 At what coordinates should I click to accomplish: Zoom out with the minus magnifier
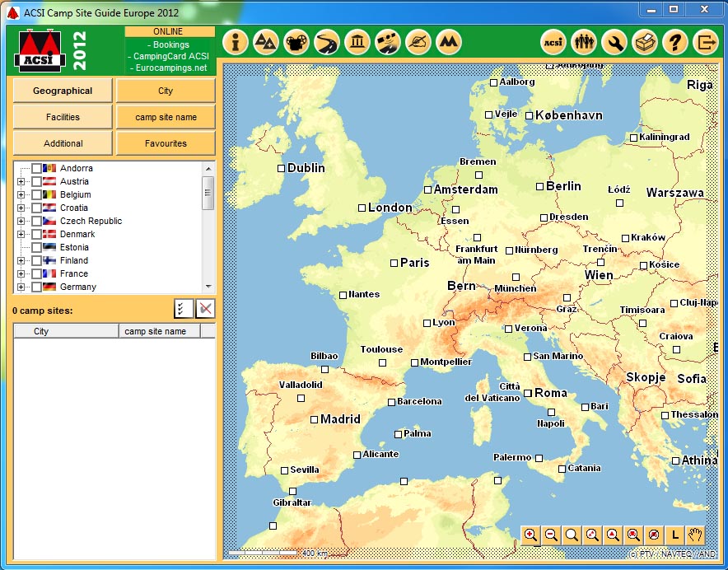pyautogui.click(x=551, y=535)
